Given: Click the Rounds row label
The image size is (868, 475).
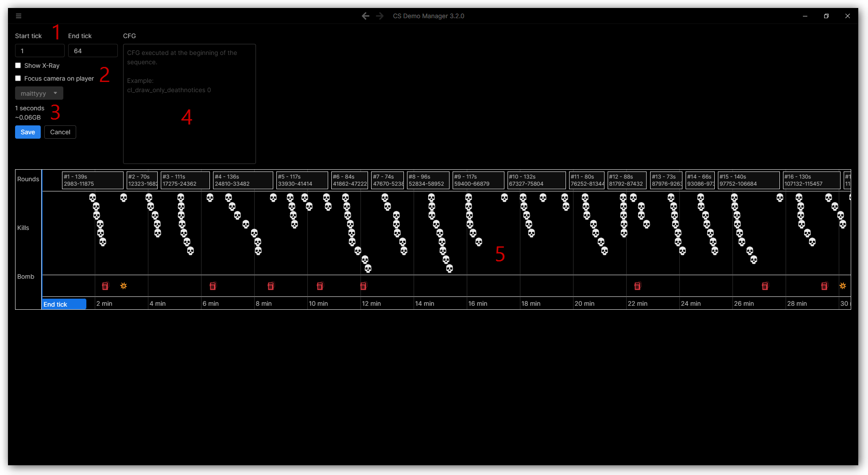Looking at the screenshot, I should [x=28, y=179].
